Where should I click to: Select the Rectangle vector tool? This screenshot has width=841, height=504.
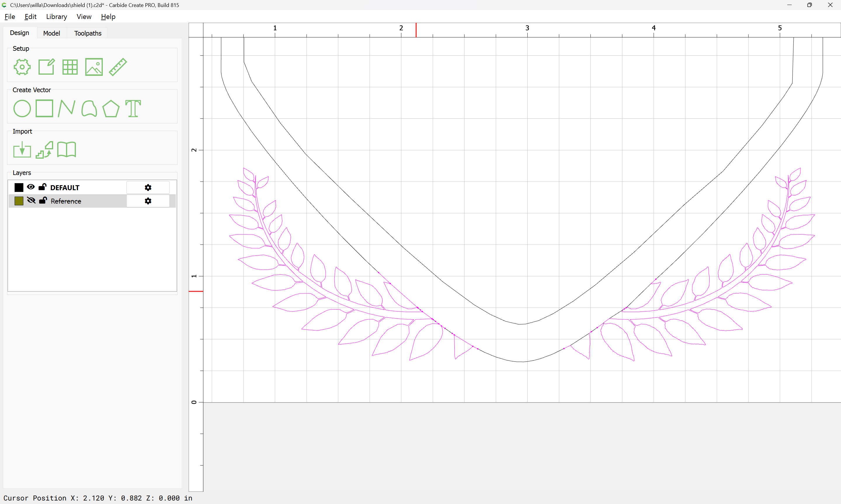point(44,108)
